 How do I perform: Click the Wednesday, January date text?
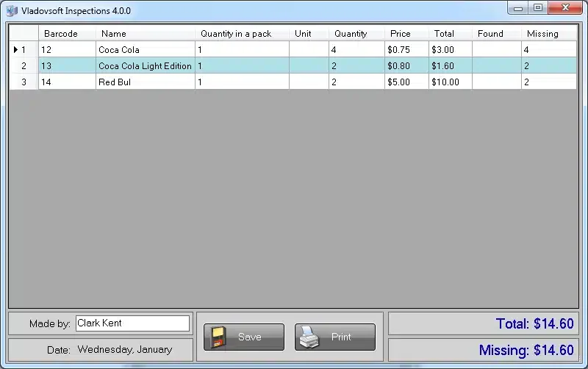[125, 349]
